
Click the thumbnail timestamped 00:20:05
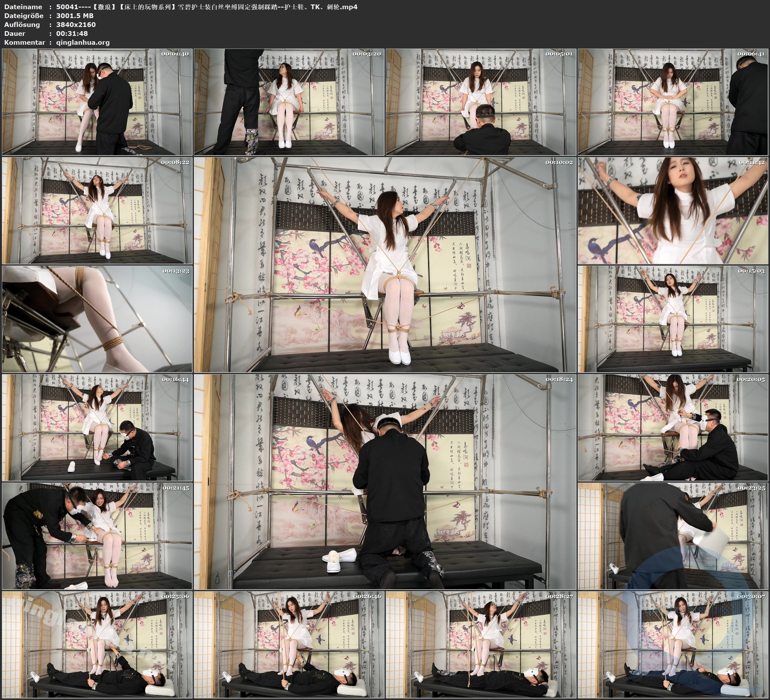pyautogui.click(x=673, y=427)
